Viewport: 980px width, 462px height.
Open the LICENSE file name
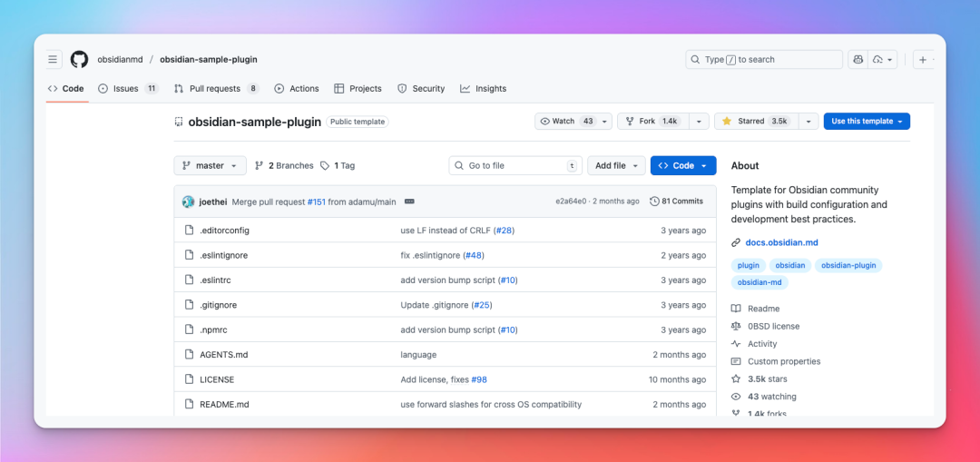[x=217, y=379]
